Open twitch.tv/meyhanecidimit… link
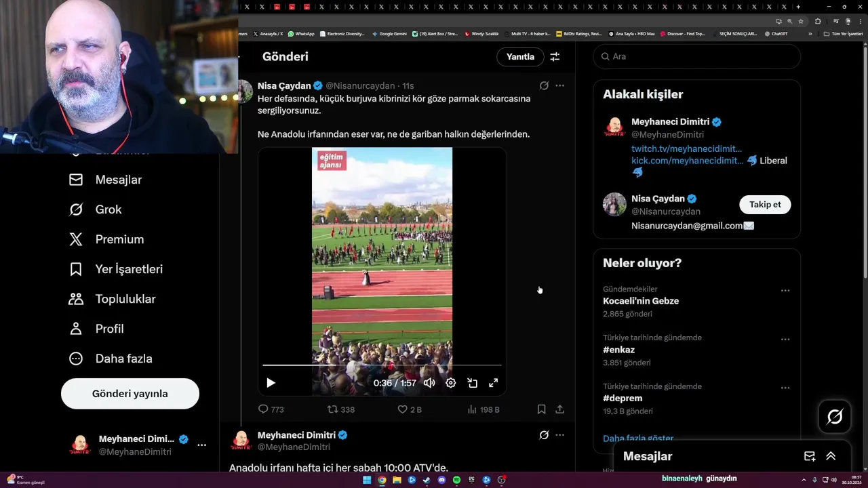This screenshot has height=488, width=868. point(686,148)
